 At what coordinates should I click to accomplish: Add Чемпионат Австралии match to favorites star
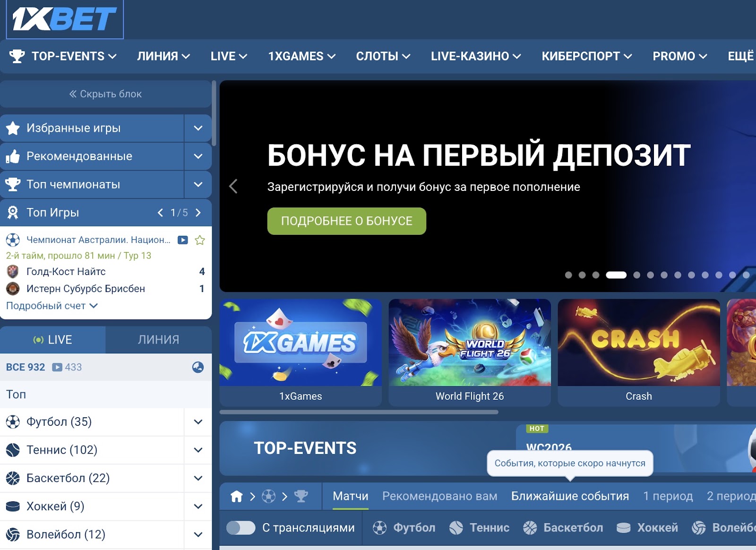[200, 240]
